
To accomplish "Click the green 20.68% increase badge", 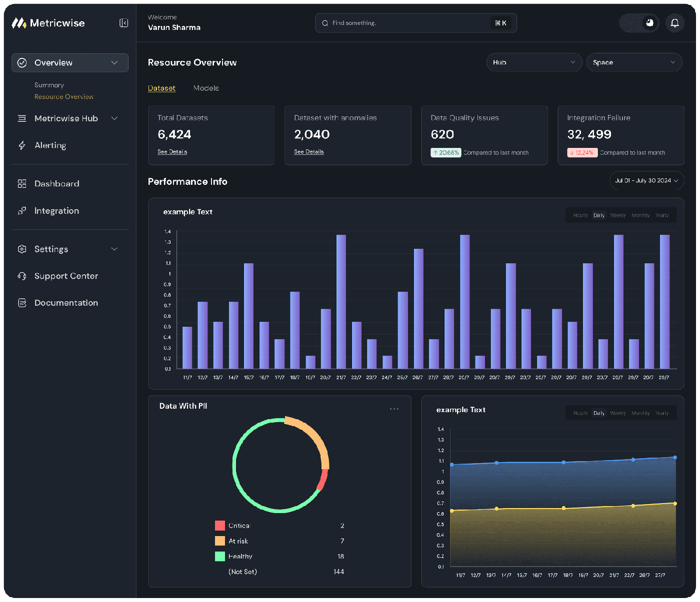I will pyautogui.click(x=446, y=153).
